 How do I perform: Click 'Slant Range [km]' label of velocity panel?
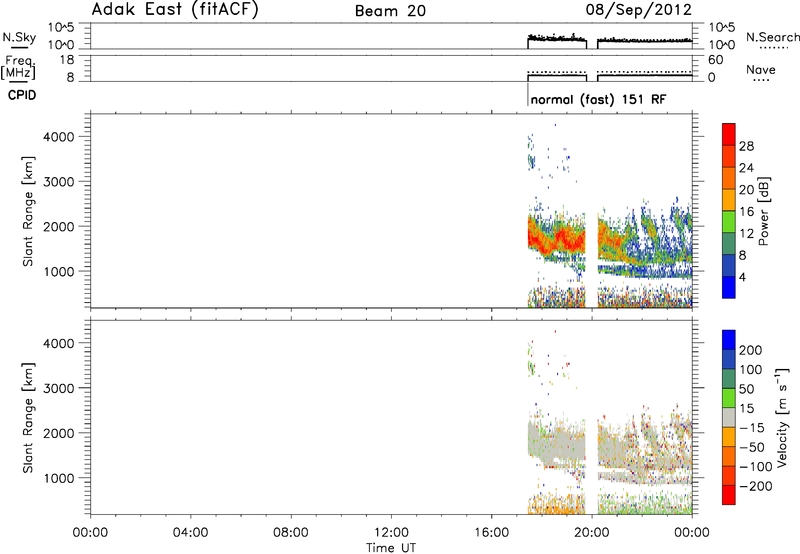28,418
